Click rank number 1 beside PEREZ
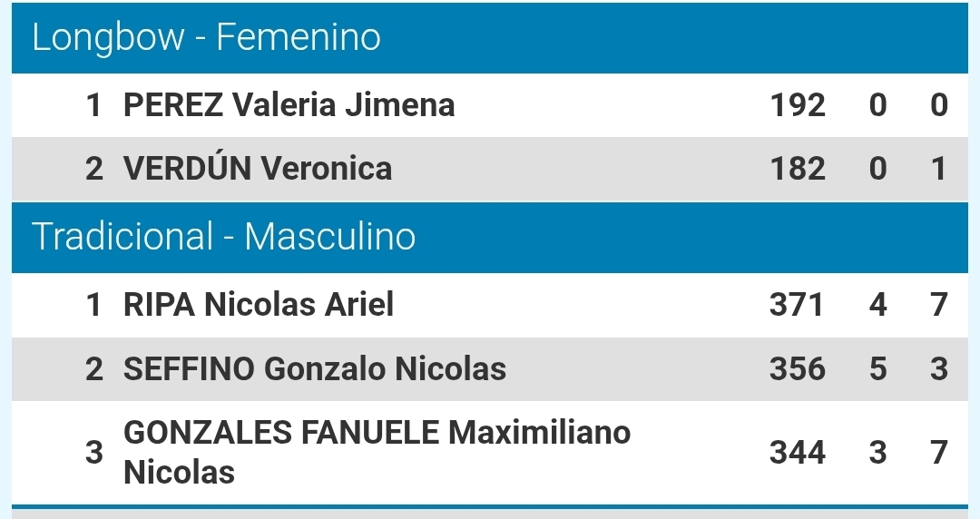This screenshot has width=980, height=519. pyautogui.click(x=94, y=105)
